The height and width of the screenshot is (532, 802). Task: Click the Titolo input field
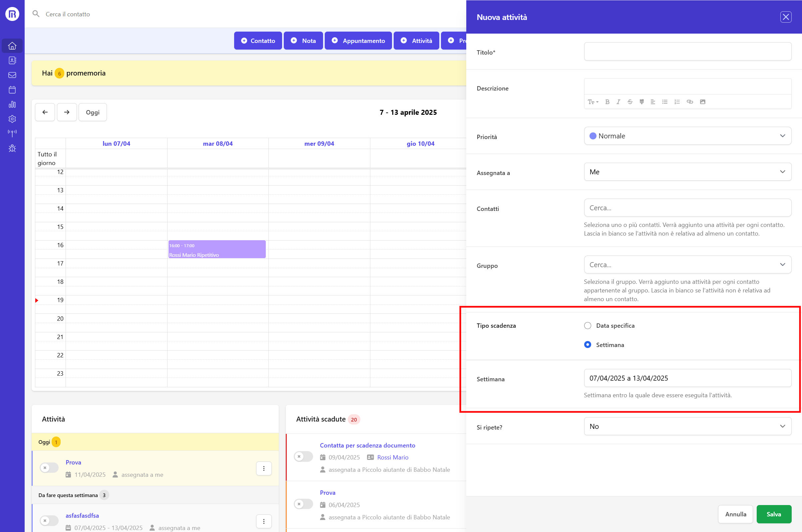tap(687, 52)
